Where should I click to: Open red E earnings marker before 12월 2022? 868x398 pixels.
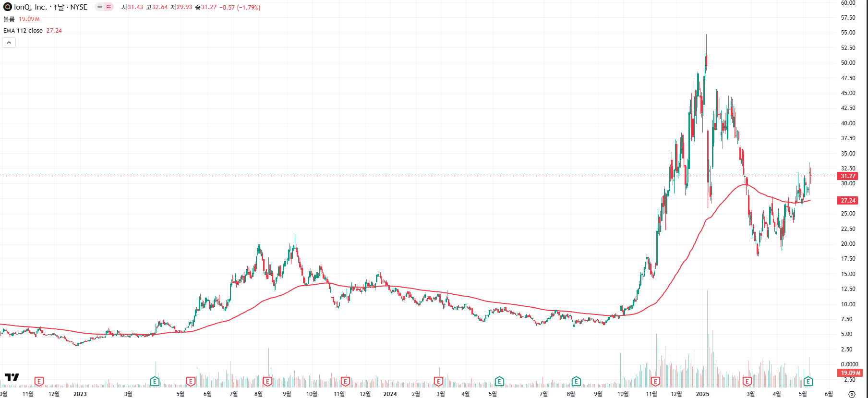tap(39, 381)
